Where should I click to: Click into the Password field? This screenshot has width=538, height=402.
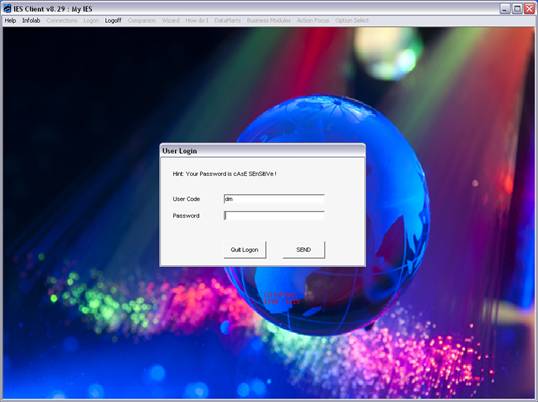(274, 215)
